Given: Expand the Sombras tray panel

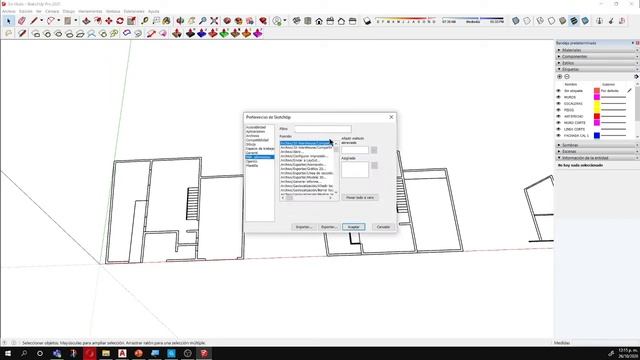Looking at the screenshot, I should click(597, 145).
